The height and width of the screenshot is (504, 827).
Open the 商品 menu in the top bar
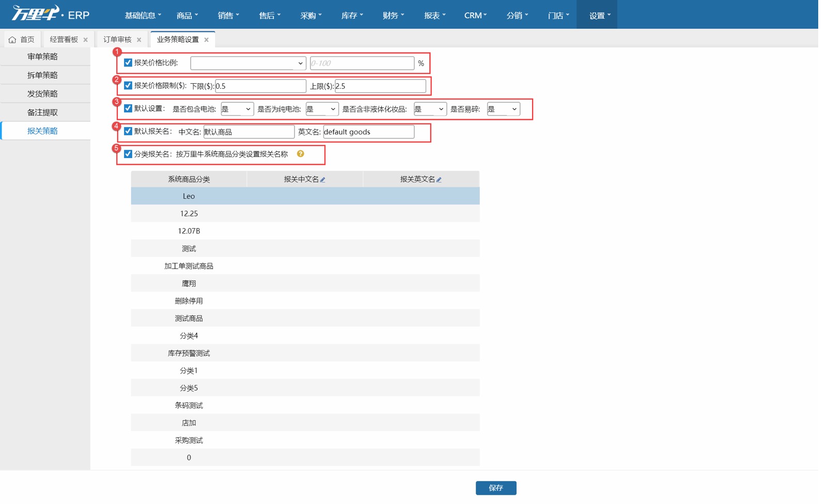coord(187,15)
